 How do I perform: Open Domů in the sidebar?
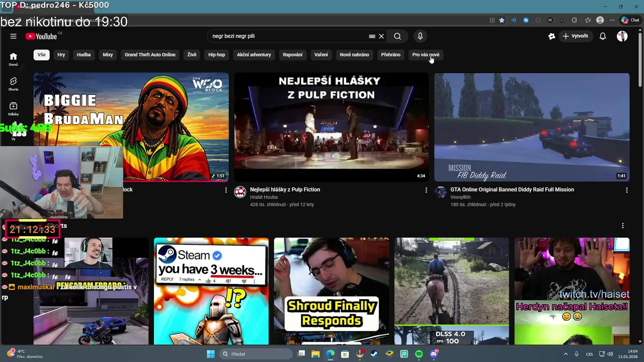click(x=14, y=59)
